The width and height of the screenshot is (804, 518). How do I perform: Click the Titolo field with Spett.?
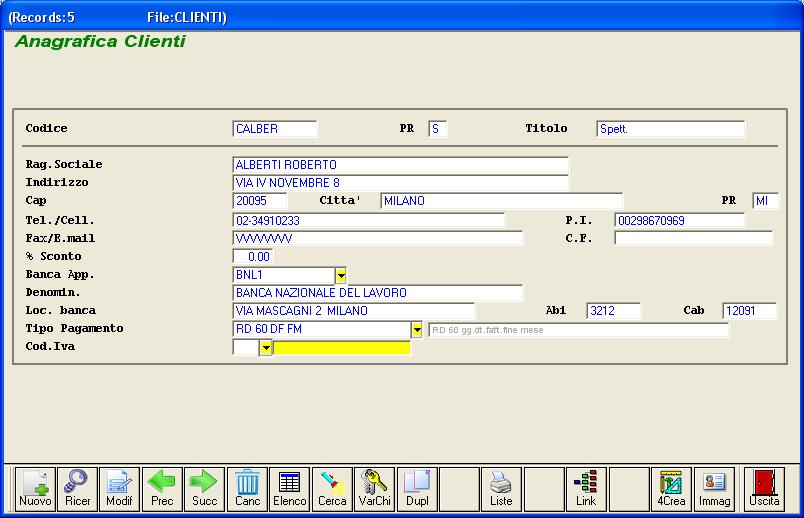click(x=671, y=129)
